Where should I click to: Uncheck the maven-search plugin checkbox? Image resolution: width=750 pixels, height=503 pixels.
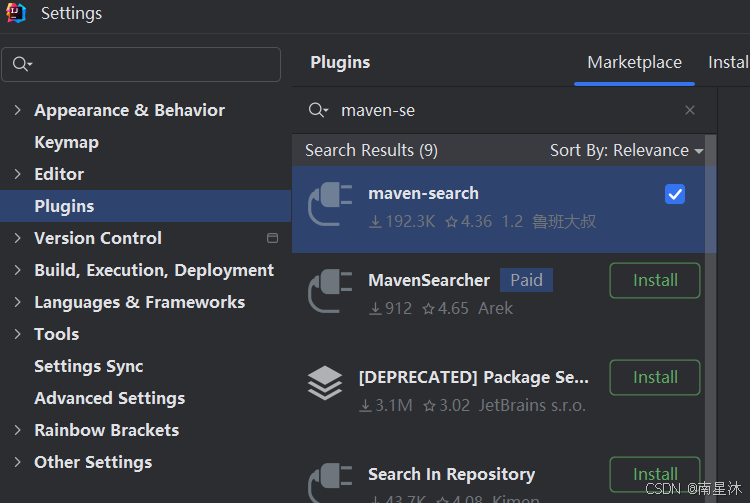point(674,194)
